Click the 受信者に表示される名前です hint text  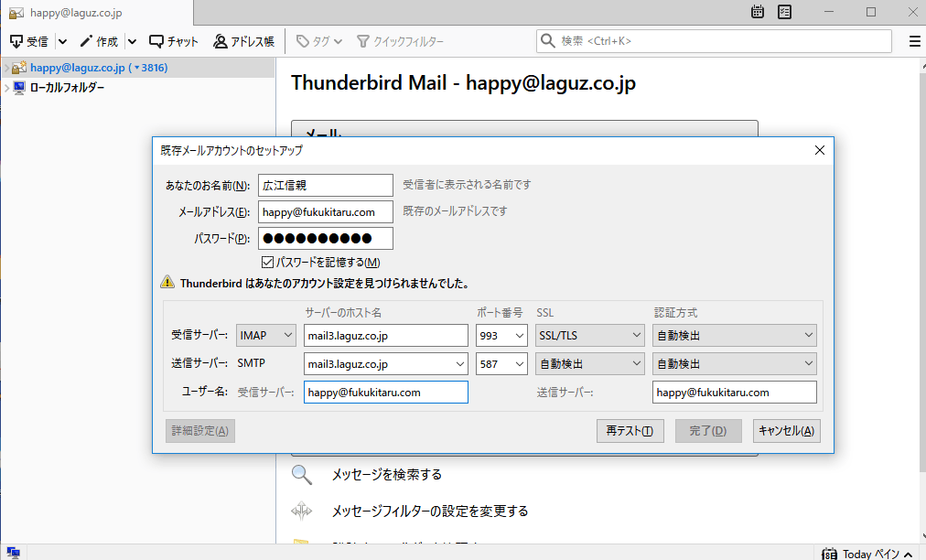coord(468,184)
